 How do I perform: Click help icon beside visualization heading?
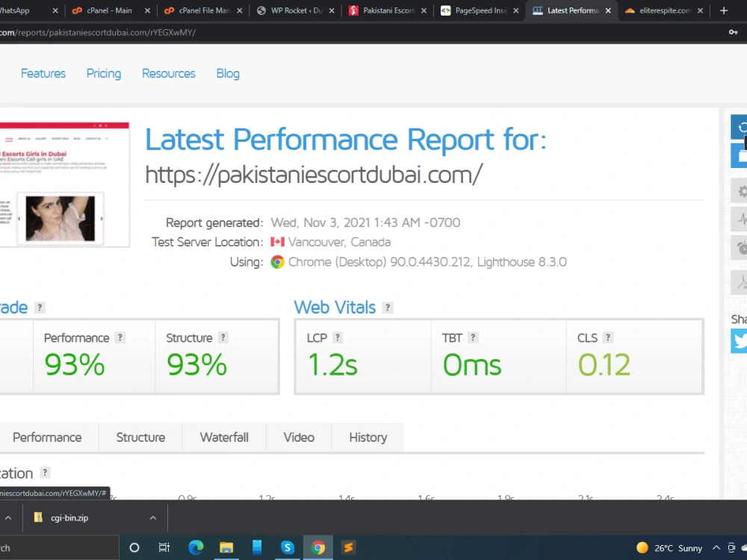click(x=45, y=473)
